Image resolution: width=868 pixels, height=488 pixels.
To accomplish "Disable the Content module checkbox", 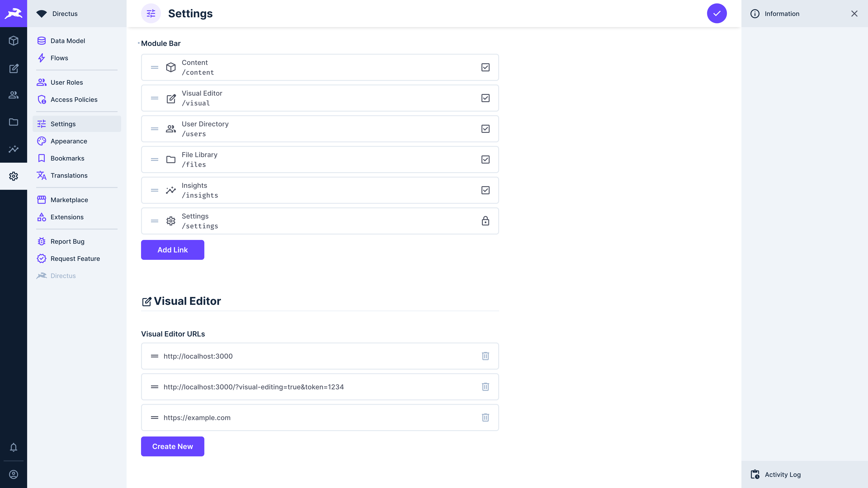I will [x=485, y=67].
